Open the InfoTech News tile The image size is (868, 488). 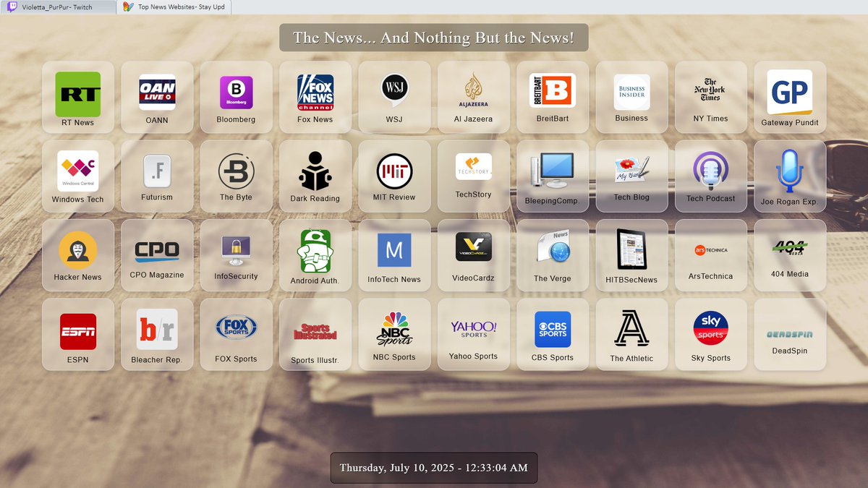[394, 255]
